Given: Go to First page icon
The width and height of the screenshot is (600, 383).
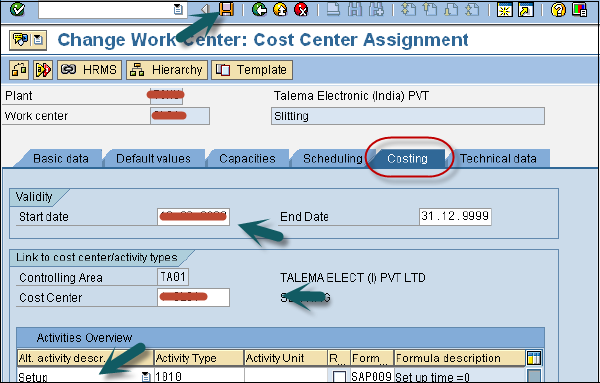Looking at the screenshot, I should click(408, 9).
